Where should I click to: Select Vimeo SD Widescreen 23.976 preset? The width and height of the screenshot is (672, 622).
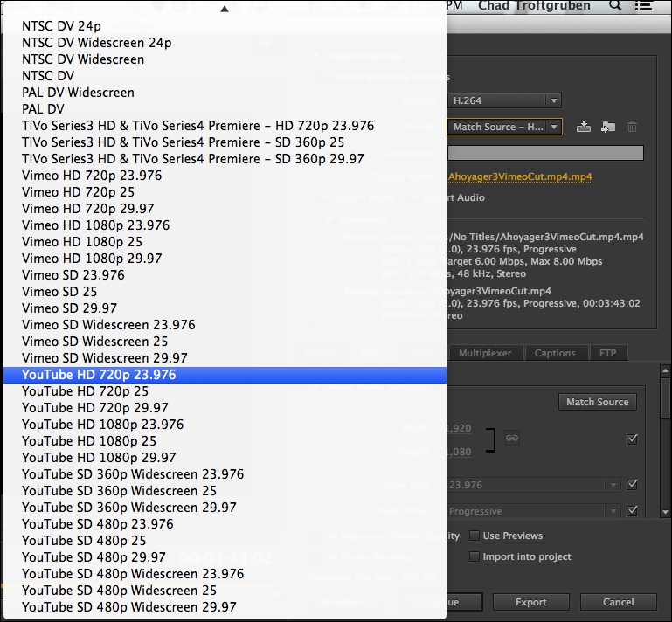coord(225,325)
